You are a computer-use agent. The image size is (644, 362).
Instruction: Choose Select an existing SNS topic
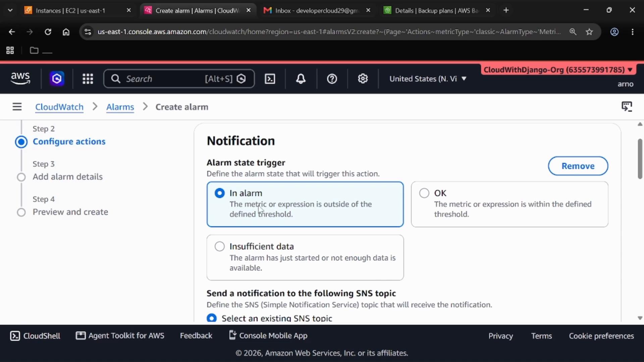point(212,318)
